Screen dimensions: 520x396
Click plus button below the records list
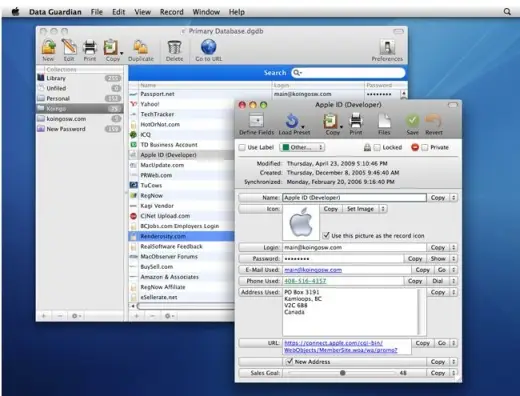pyautogui.click(x=137, y=316)
